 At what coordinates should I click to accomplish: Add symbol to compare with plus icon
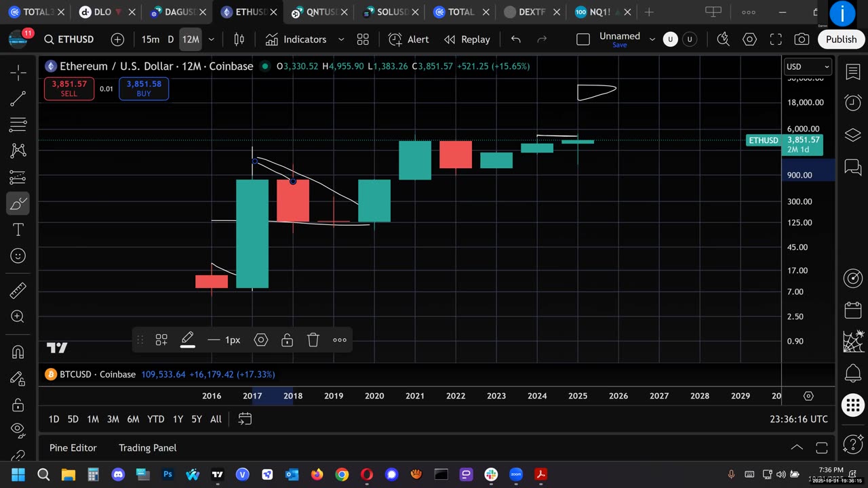click(x=117, y=39)
